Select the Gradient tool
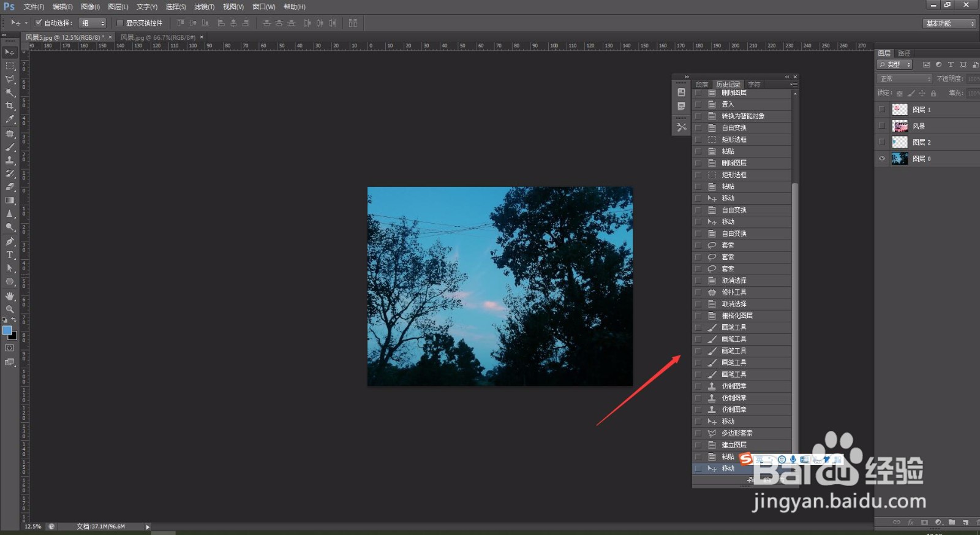 [x=10, y=200]
